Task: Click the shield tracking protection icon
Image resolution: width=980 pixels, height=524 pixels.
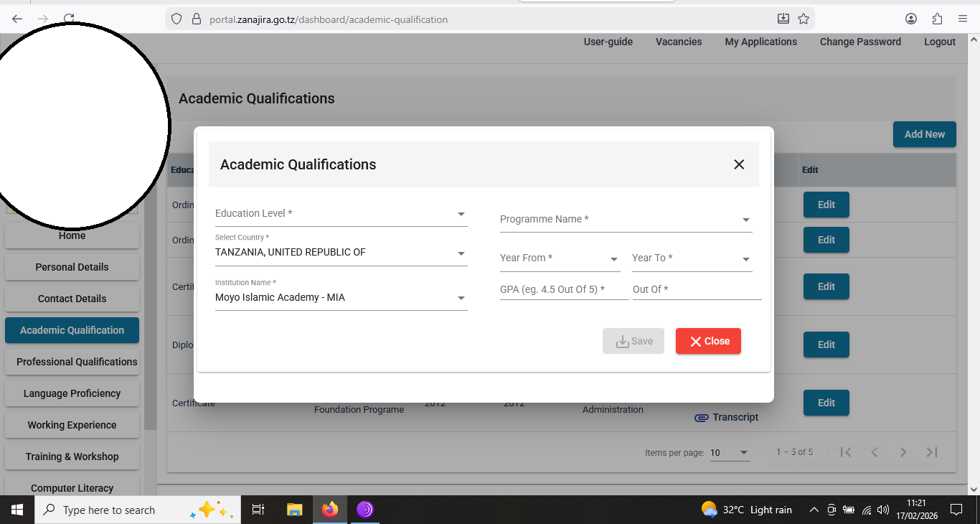Action: click(x=177, y=19)
